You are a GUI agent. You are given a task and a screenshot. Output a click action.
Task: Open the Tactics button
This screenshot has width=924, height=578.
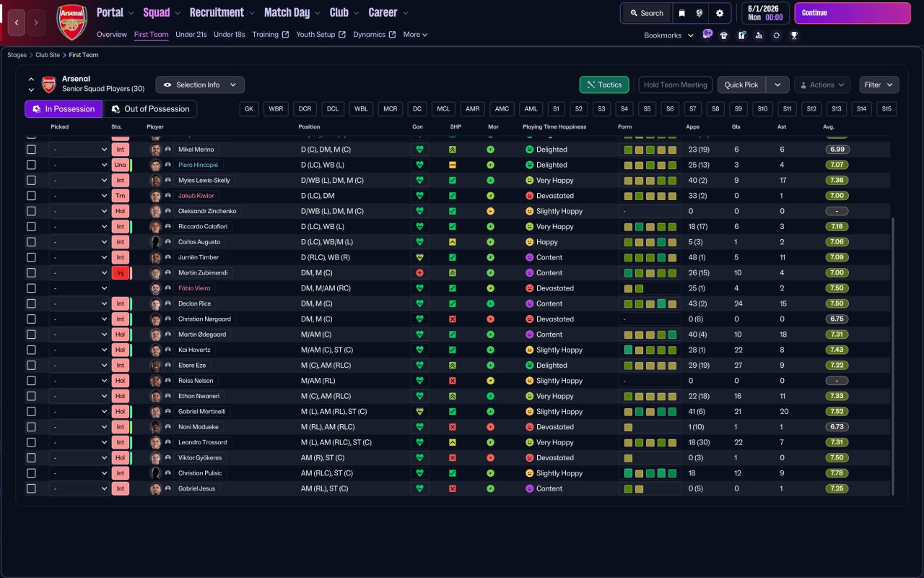pyautogui.click(x=604, y=85)
